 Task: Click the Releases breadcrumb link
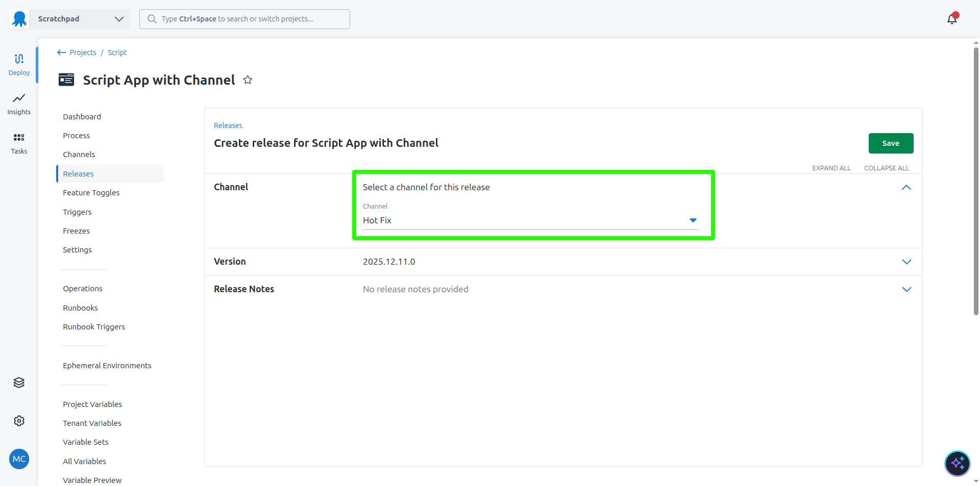pyautogui.click(x=228, y=125)
